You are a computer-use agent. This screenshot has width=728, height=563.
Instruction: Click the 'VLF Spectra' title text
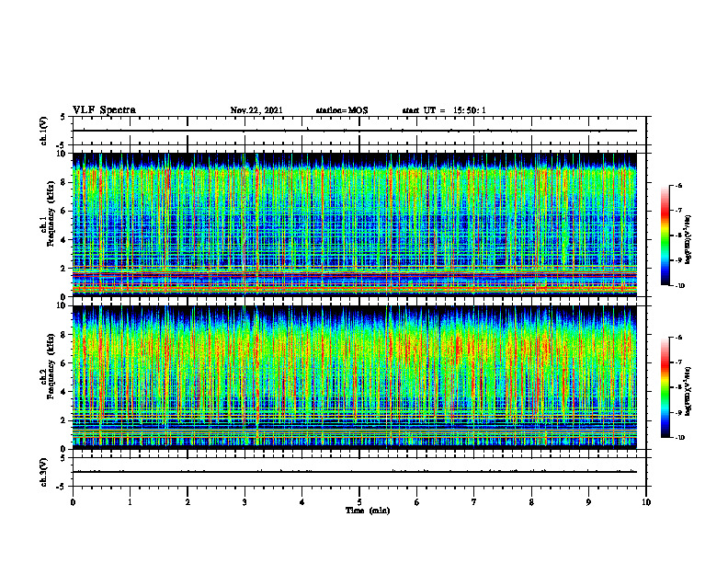pyautogui.click(x=104, y=110)
